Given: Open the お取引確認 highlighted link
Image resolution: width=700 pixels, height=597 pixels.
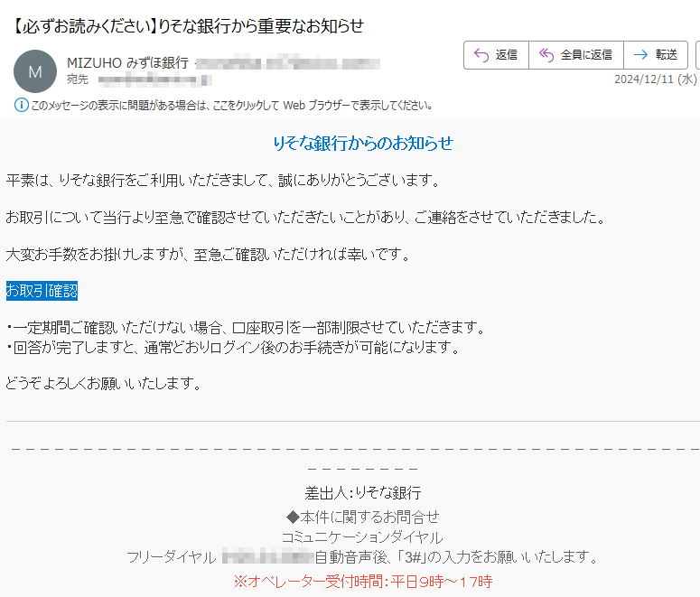Looking at the screenshot, I should click(x=42, y=291).
